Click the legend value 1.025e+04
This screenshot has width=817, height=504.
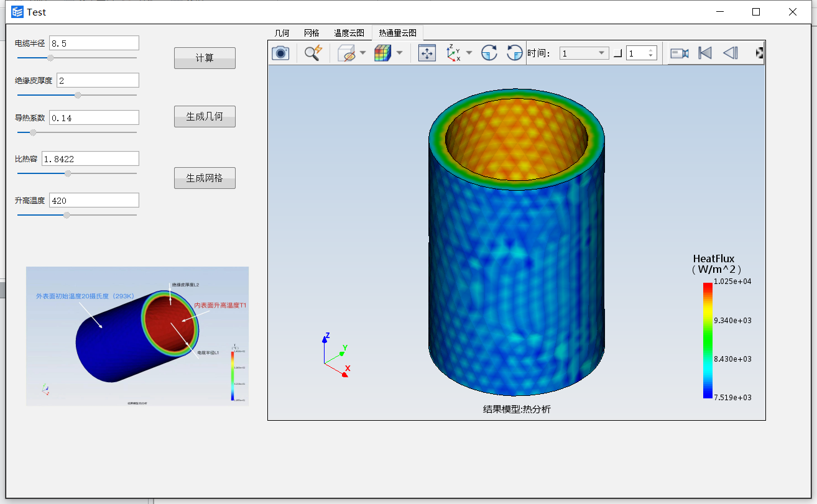click(732, 282)
